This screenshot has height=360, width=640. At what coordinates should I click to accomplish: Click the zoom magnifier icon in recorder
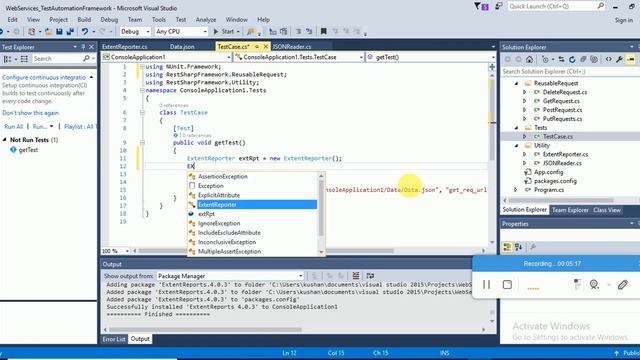594,284
